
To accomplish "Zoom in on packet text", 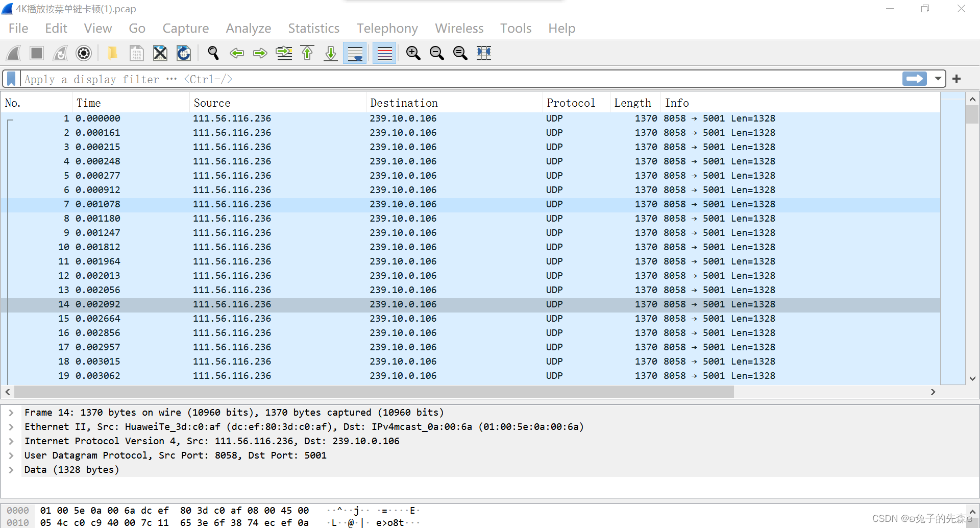I will tap(413, 53).
